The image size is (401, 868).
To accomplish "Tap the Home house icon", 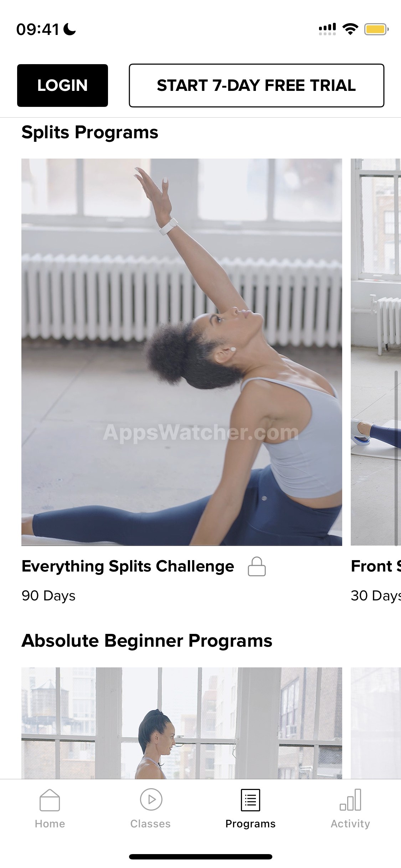I will coord(50,800).
